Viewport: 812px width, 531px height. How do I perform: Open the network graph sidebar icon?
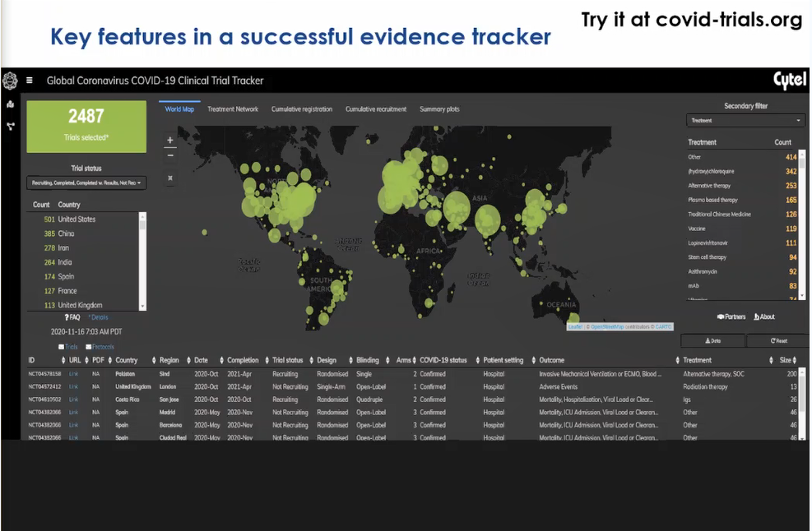click(x=11, y=127)
